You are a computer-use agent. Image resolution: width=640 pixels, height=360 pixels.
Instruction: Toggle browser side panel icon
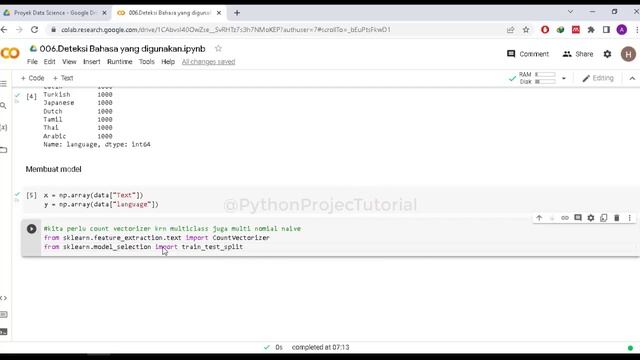(606, 29)
